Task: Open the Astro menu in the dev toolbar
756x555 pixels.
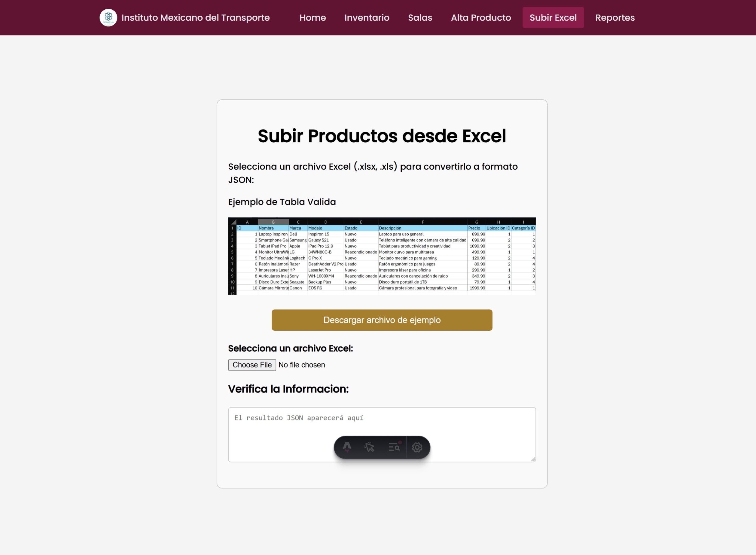Action: pyautogui.click(x=347, y=447)
